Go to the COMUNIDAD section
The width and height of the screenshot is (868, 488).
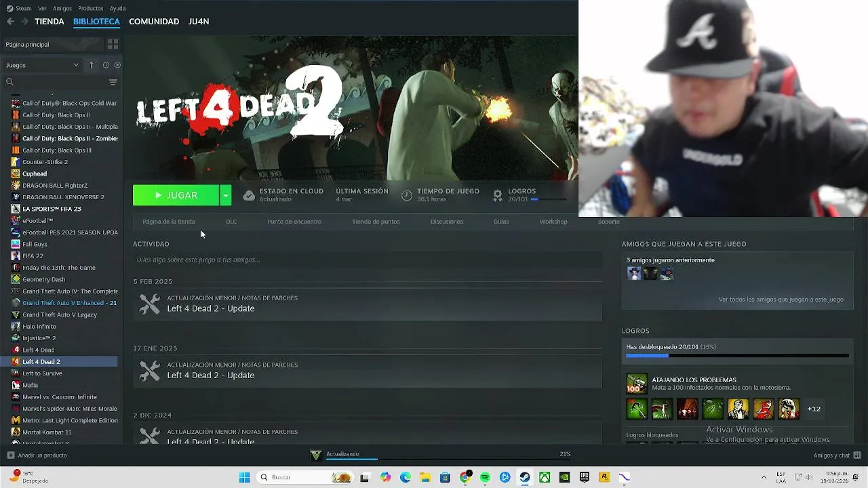(154, 22)
